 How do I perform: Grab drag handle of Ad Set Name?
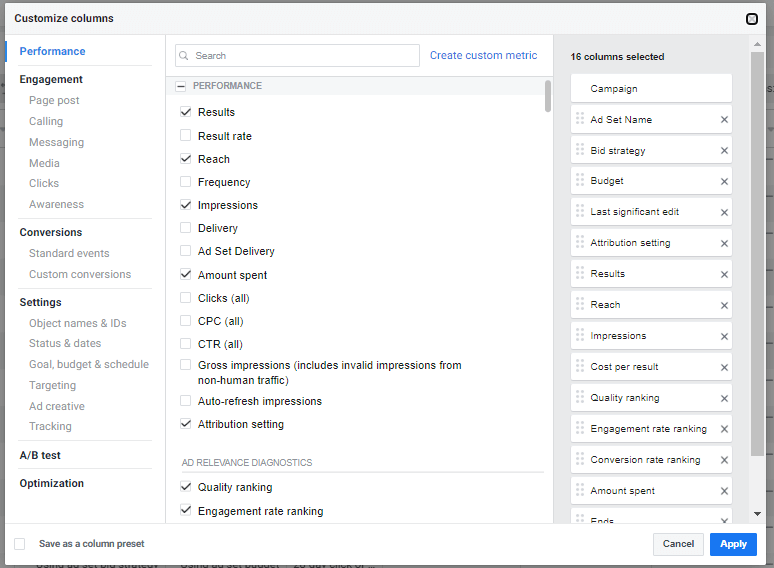580,118
